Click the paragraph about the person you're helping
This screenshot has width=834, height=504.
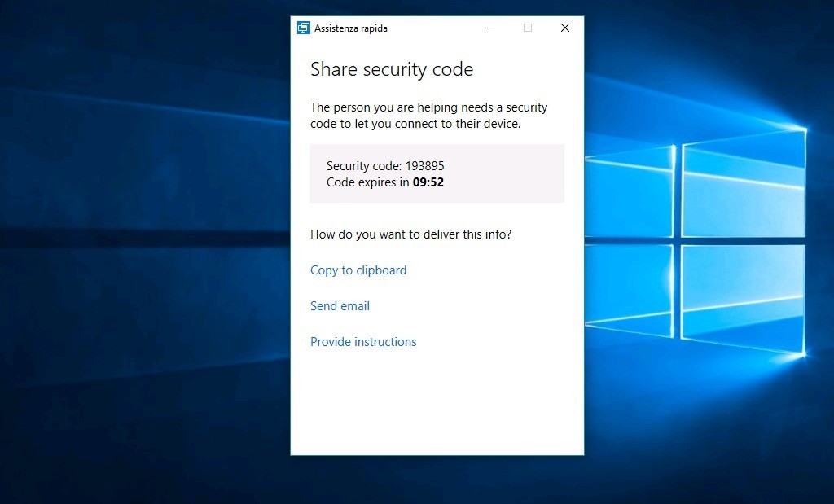(428, 116)
